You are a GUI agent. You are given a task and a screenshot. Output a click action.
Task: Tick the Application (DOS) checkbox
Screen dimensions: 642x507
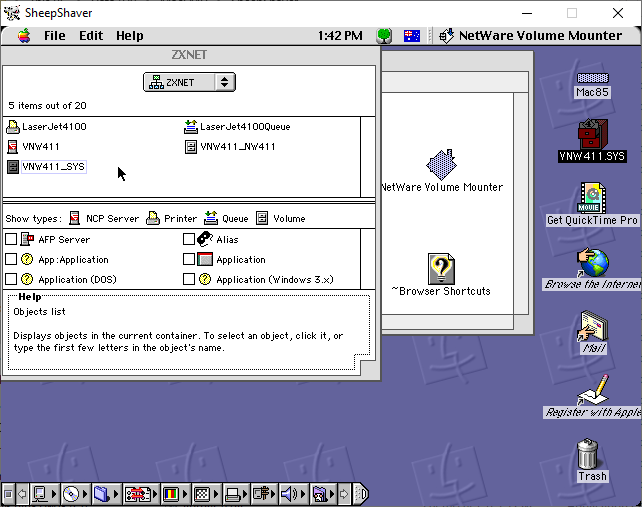(11, 279)
